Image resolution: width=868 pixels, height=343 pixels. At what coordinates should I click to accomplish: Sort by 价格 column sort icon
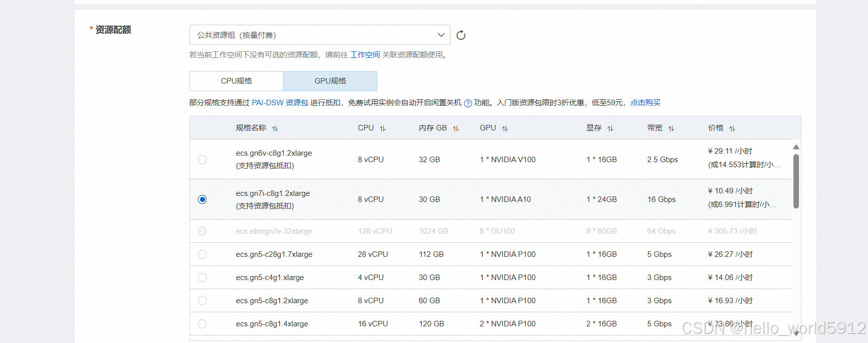pos(732,128)
